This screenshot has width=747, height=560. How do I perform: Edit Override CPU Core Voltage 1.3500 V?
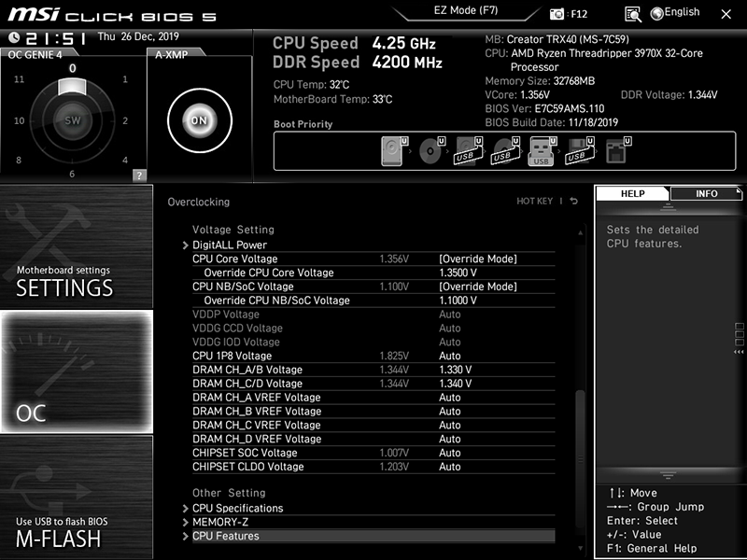coord(458,273)
